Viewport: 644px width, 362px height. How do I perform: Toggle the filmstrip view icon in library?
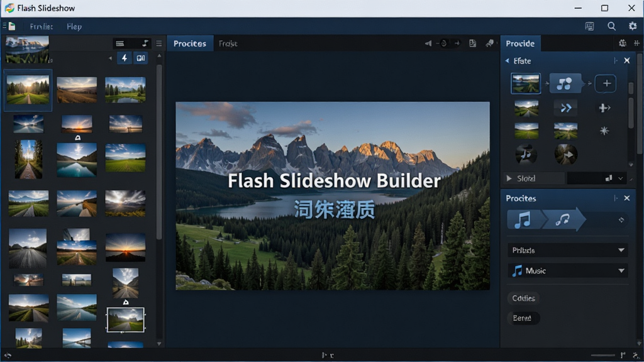point(140,58)
